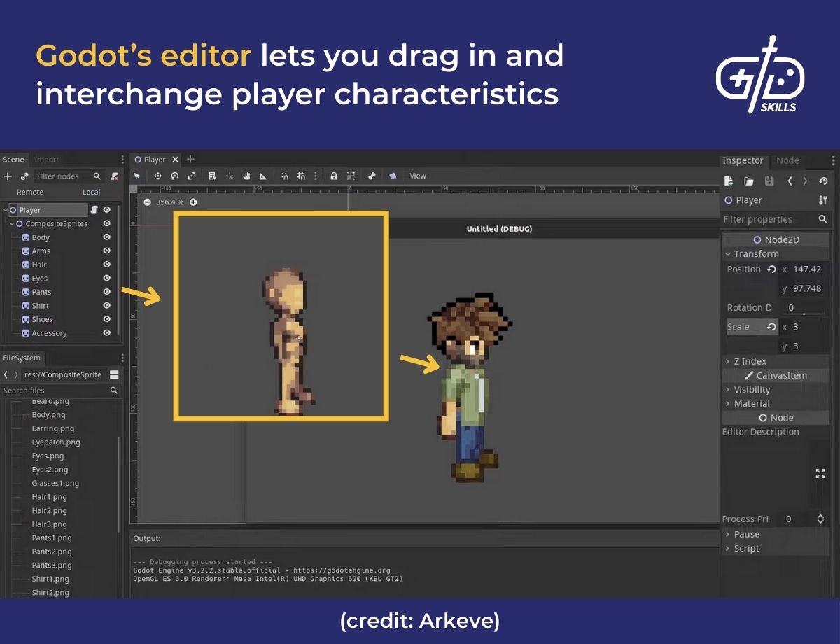The height and width of the screenshot is (644, 840).
Task: Open the history icon in the Inspector
Action: [824, 181]
